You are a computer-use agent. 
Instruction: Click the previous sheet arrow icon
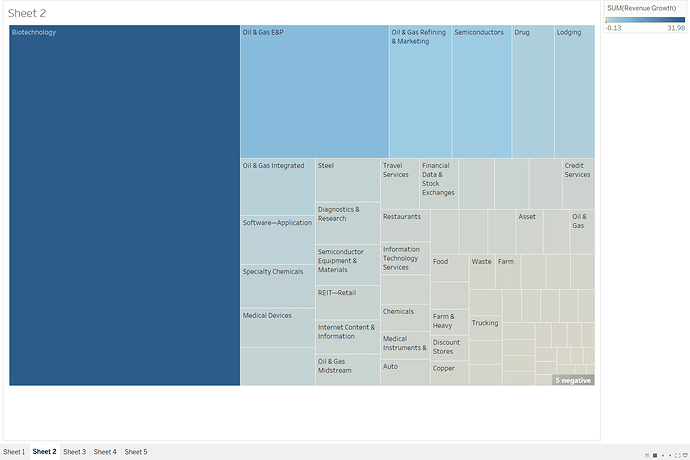tap(663, 455)
